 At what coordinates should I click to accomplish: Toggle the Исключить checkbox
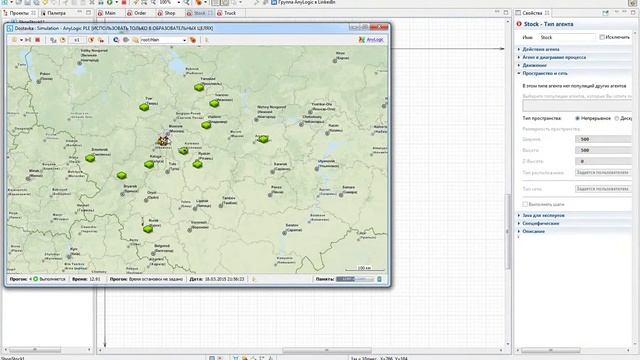pos(602,37)
